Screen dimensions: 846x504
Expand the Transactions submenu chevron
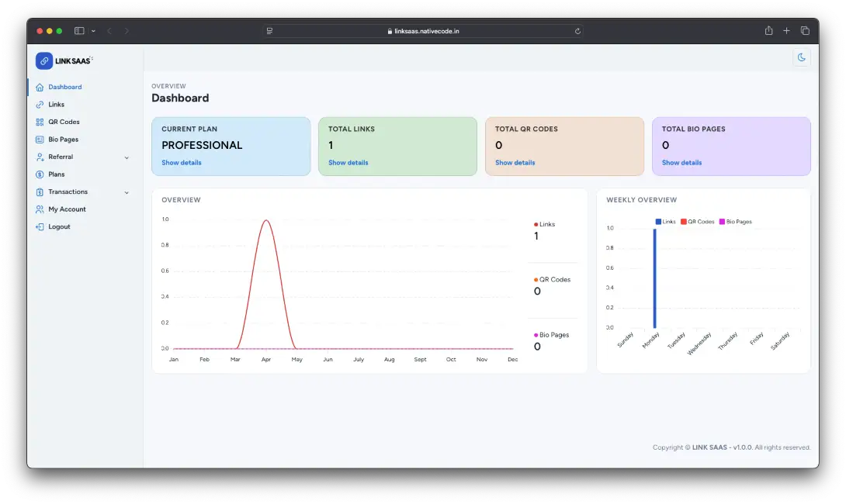(x=127, y=192)
